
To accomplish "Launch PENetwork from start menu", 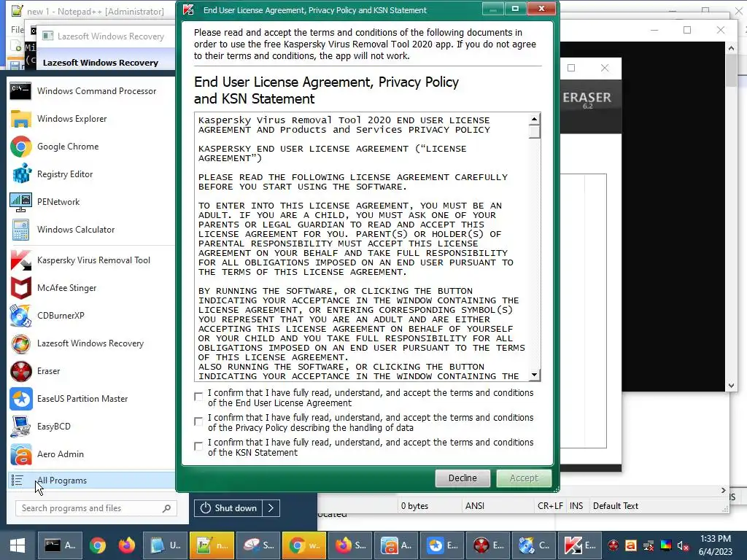I will 91,201.
